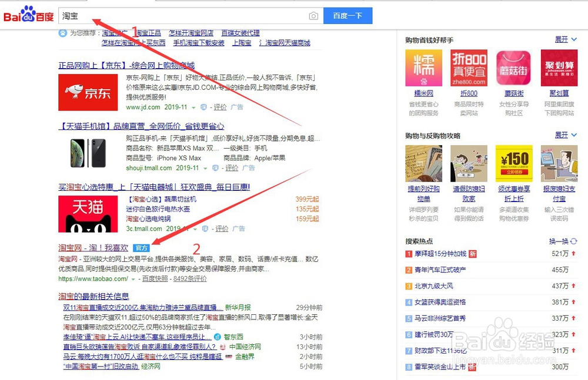Open hot search 马云非洲综艺首秀
Screen dimensions: 588x380
point(440,318)
